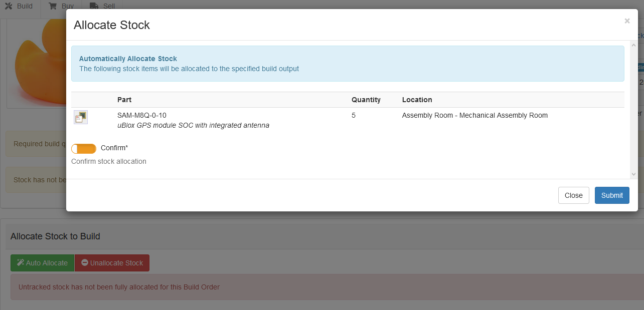The height and width of the screenshot is (310, 644).
Task: Click the scroll up arrow in the dialog
Action: point(633,45)
